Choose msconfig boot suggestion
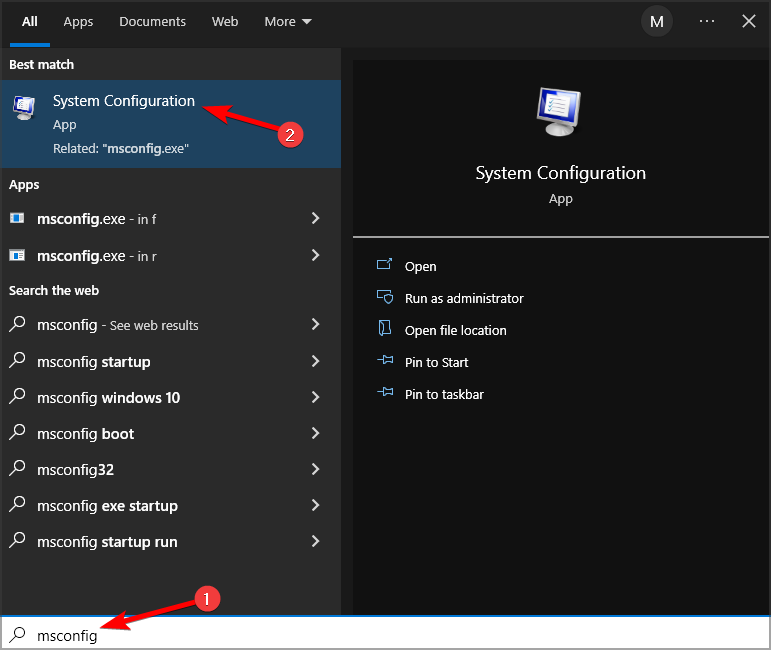 171,434
